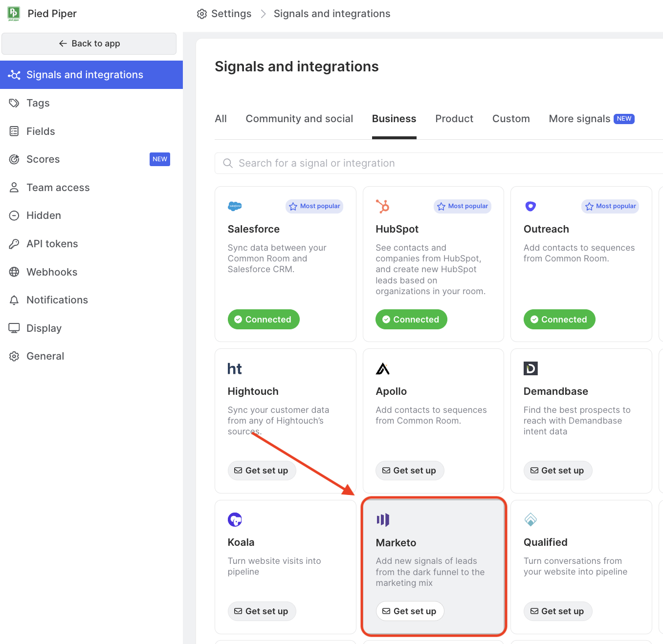Screen dimensions: 663x644
Task: Go Back to app
Action: [x=89, y=43]
